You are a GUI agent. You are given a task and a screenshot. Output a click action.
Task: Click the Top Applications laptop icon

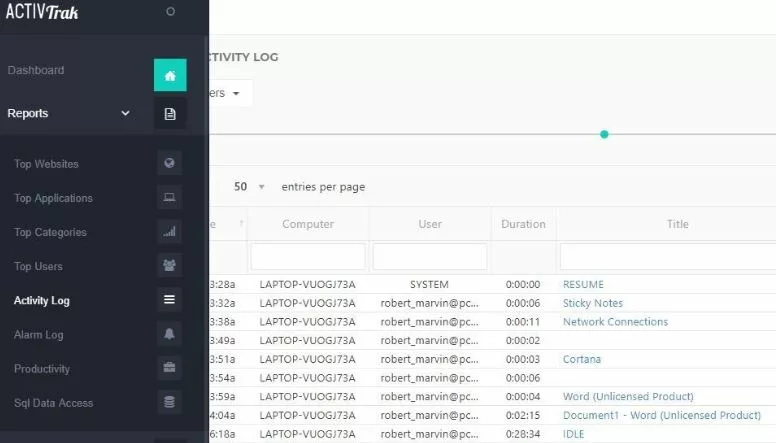click(x=169, y=197)
